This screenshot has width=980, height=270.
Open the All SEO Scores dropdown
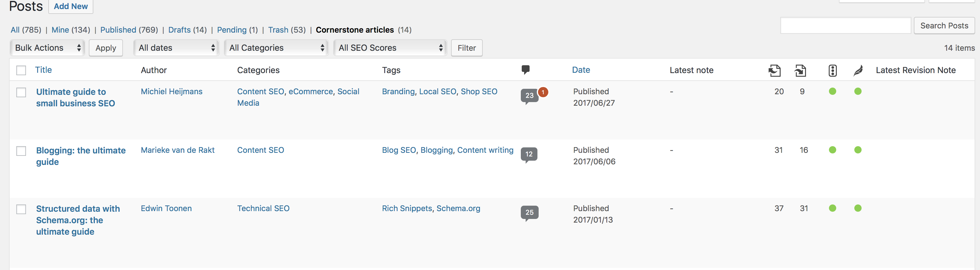coord(390,48)
